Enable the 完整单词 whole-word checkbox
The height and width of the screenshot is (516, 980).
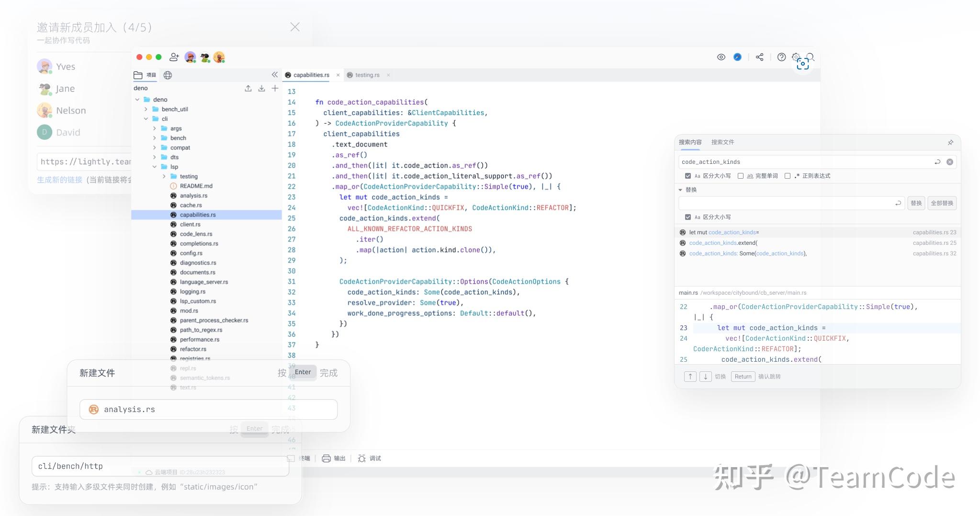(x=740, y=176)
